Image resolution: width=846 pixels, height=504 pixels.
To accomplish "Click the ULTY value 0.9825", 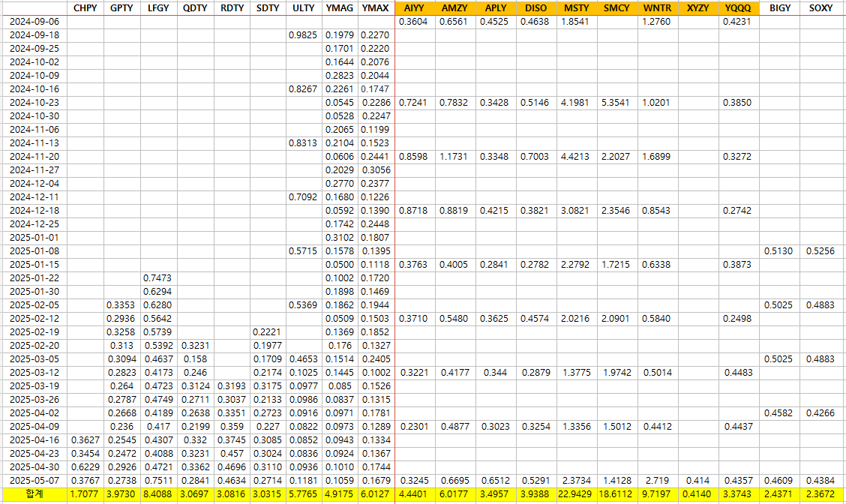I will [304, 35].
